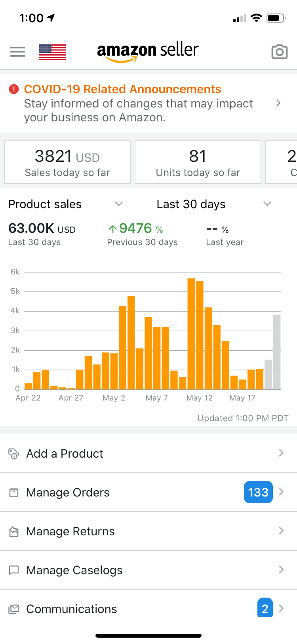Viewport: 297px width, 644px height.
Task: Tap the red COVID-19 alert icon
Action: (x=14, y=89)
